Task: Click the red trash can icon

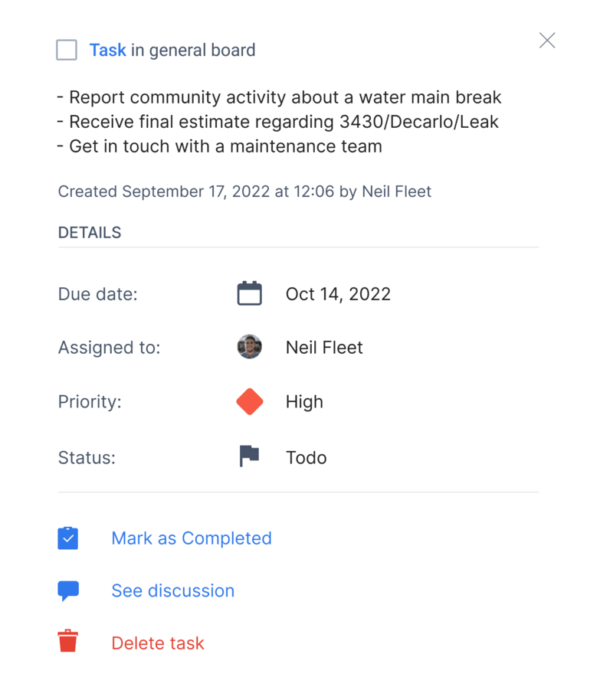Action: coord(67,642)
